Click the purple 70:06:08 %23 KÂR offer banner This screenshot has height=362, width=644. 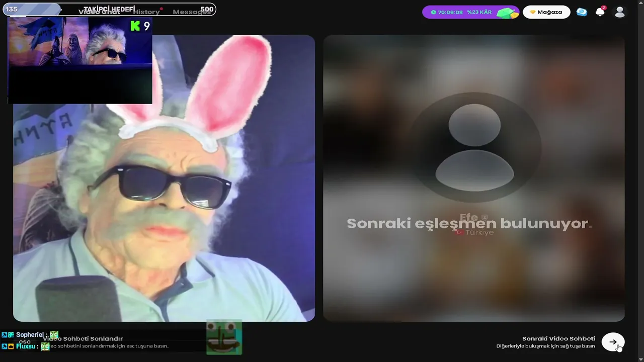pyautogui.click(x=470, y=12)
